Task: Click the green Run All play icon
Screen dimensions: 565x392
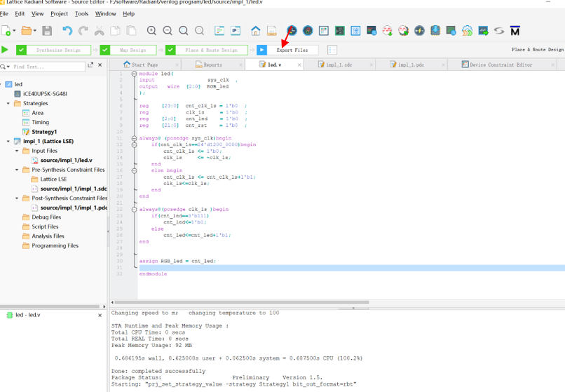Action: click(5, 50)
